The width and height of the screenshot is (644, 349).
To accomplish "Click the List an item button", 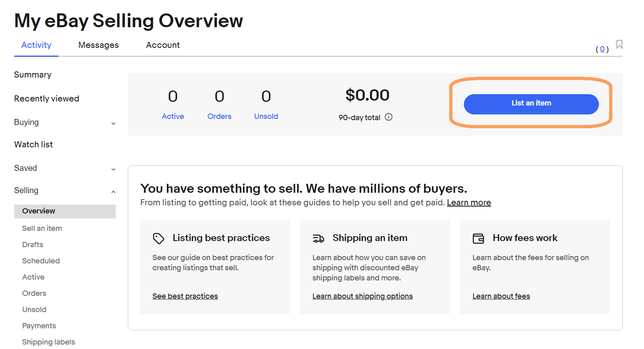I will coord(531,104).
